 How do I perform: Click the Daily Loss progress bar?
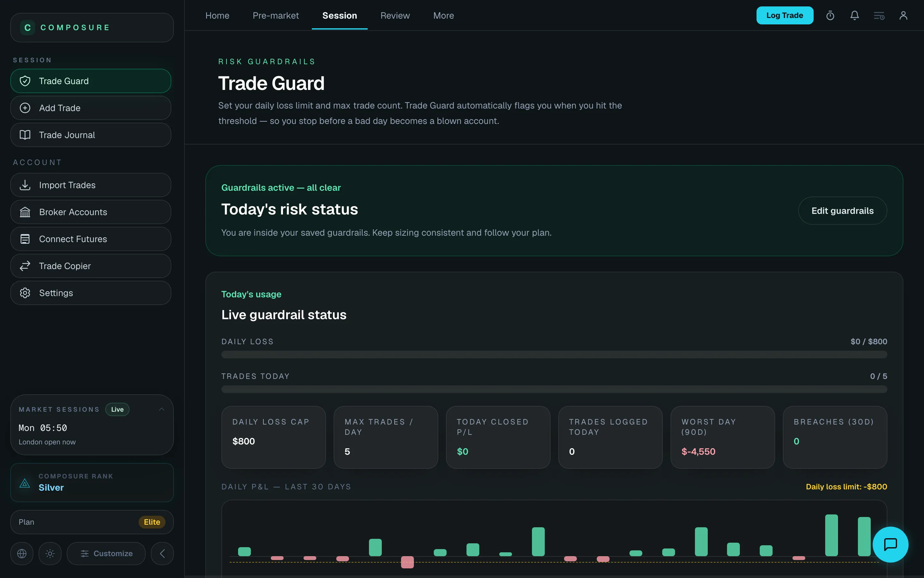554,355
